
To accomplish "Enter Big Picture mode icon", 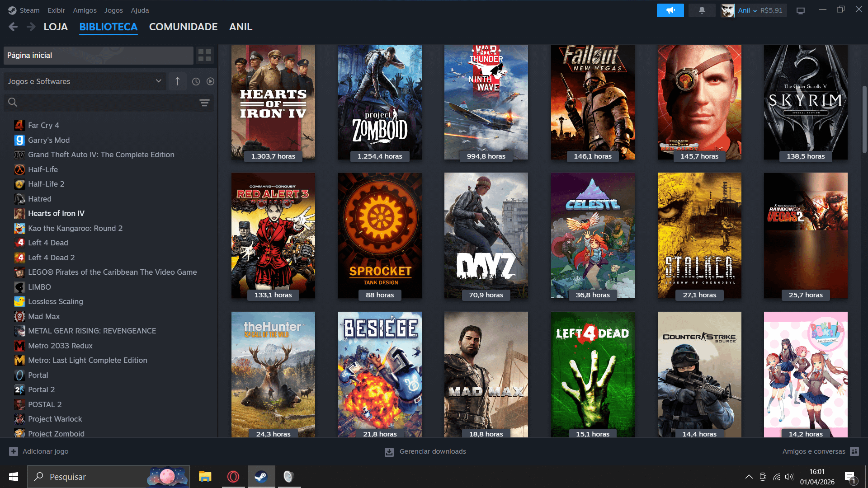I will (801, 10).
